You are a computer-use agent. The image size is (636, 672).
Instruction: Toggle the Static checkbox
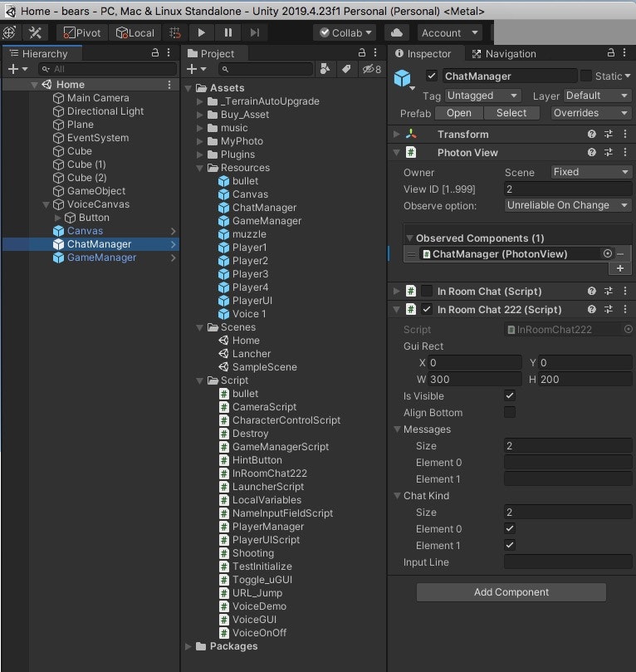pyautogui.click(x=585, y=76)
